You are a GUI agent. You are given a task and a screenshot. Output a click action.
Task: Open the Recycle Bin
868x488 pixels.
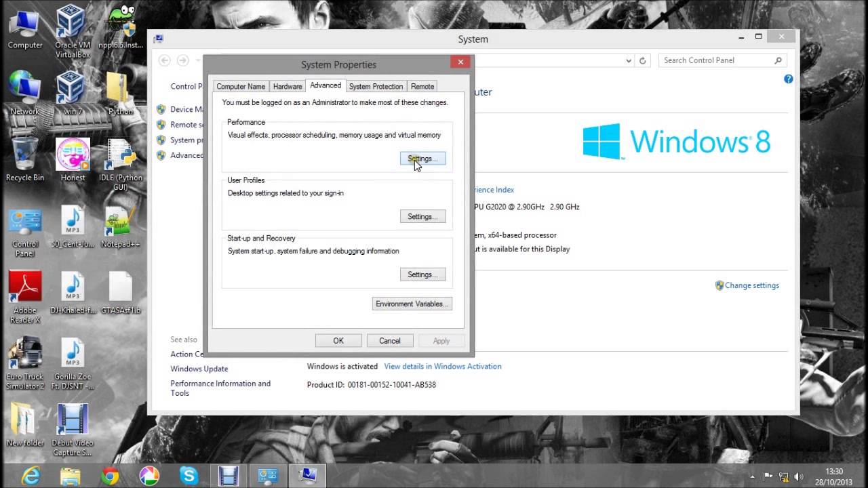25,160
